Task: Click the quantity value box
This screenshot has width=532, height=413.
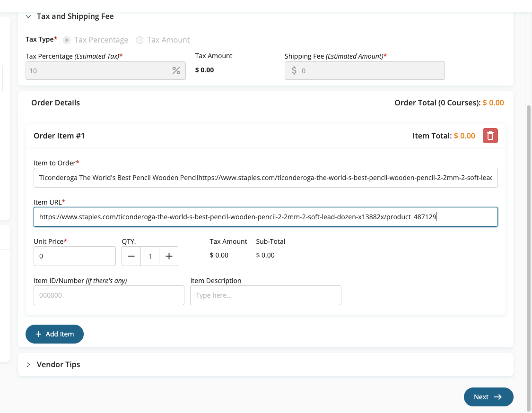Action: pos(150,256)
